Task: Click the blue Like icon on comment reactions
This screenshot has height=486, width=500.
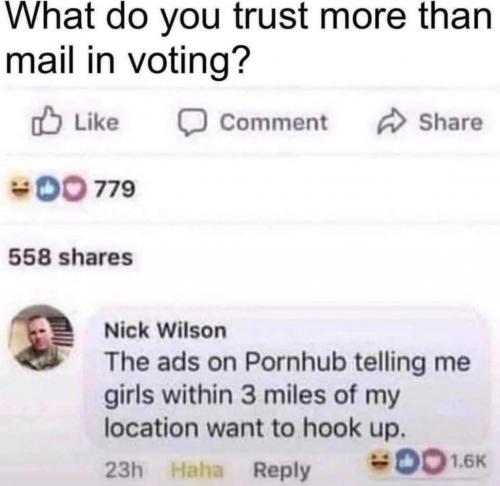Action: [403, 461]
